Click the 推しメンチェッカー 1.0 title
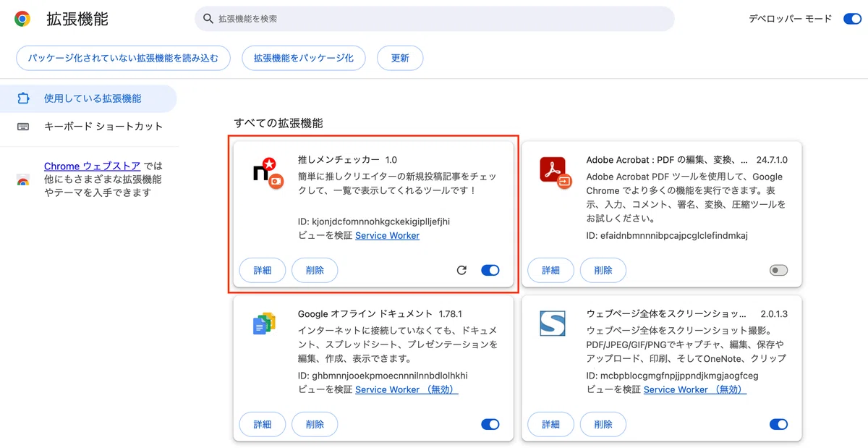Screen dimensions: 868x448 pos(347,160)
